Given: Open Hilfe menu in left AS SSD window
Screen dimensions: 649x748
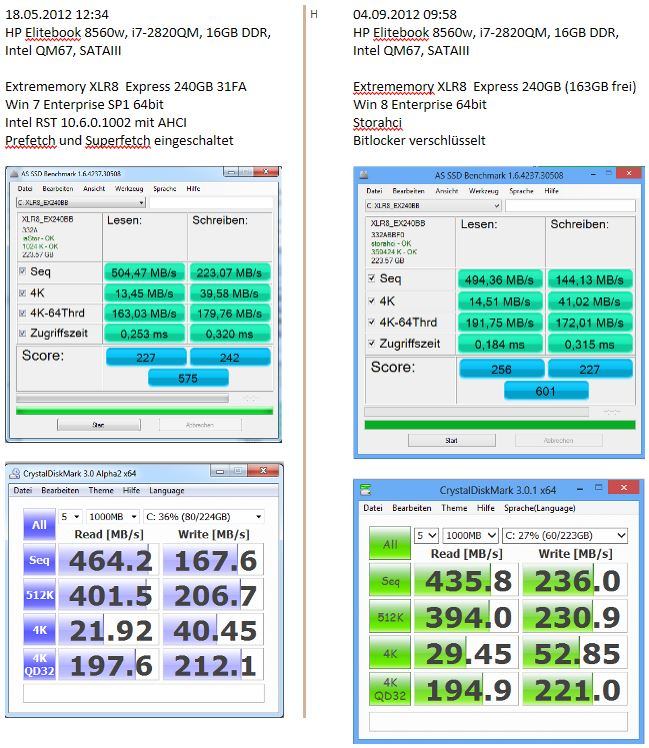Looking at the screenshot, I should pyautogui.click(x=193, y=188).
